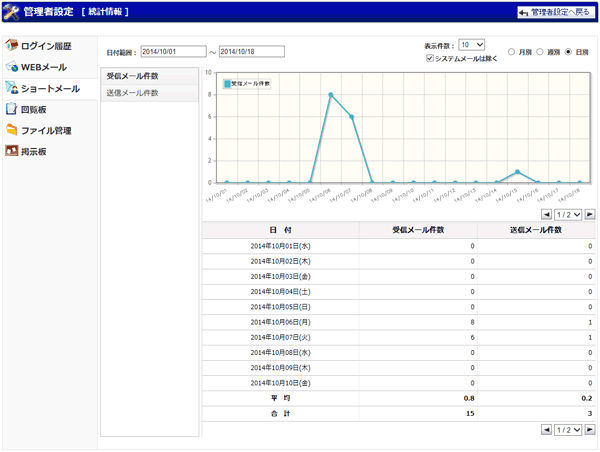Go to next page above the table
The height and width of the screenshot is (452, 600).
(x=590, y=215)
